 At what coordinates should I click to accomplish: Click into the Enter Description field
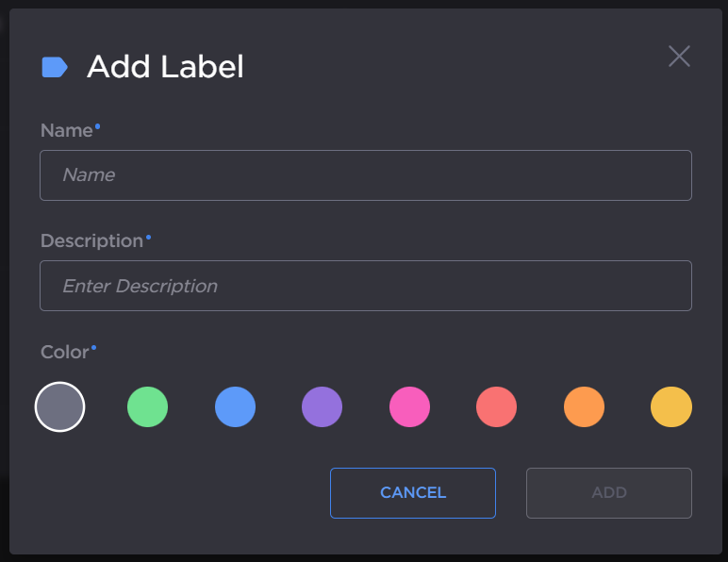click(x=365, y=286)
